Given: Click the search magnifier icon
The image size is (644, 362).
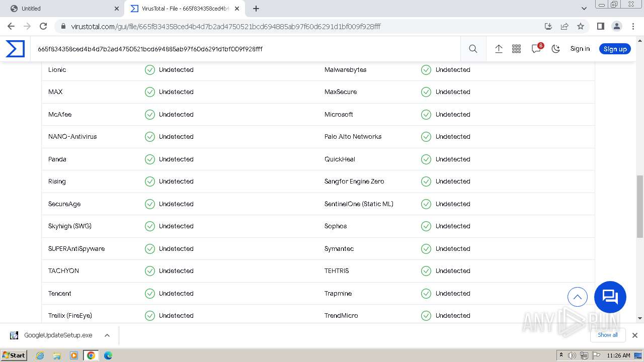Looking at the screenshot, I should [x=473, y=49].
